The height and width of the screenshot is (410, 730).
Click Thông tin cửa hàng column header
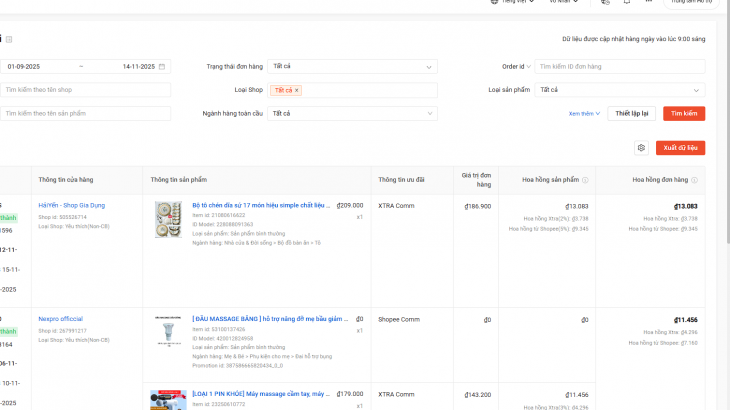tap(66, 180)
